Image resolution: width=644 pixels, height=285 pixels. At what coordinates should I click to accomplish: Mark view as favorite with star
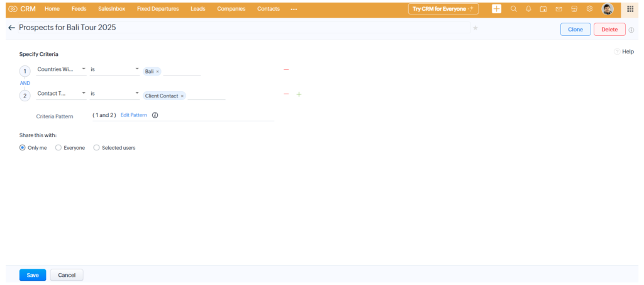coord(475,28)
